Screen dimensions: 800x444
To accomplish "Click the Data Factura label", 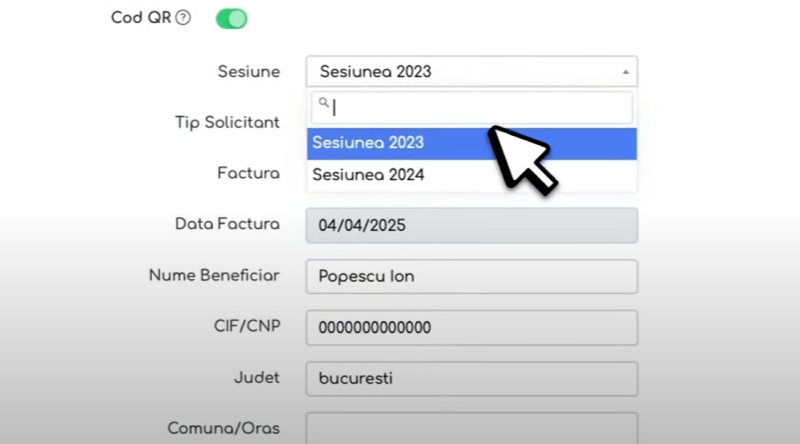I will pos(227,224).
